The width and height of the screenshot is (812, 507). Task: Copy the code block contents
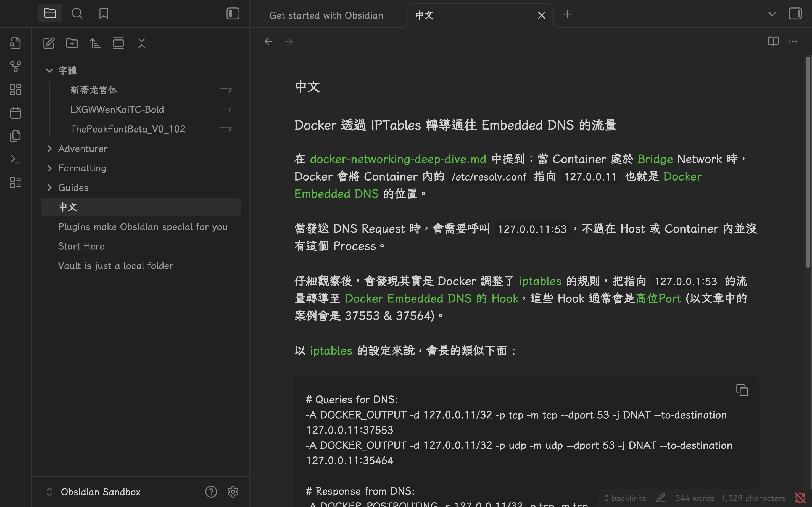(742, 390)
